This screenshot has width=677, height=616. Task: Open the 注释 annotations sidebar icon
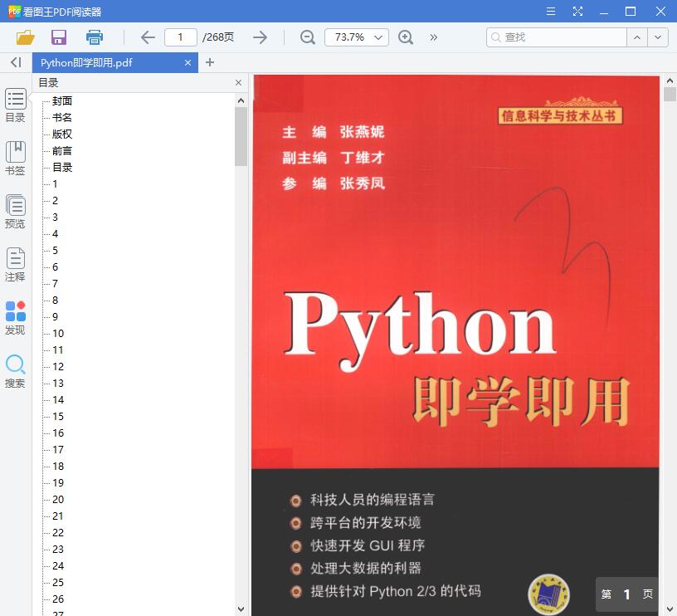click(x=15, y=265)
